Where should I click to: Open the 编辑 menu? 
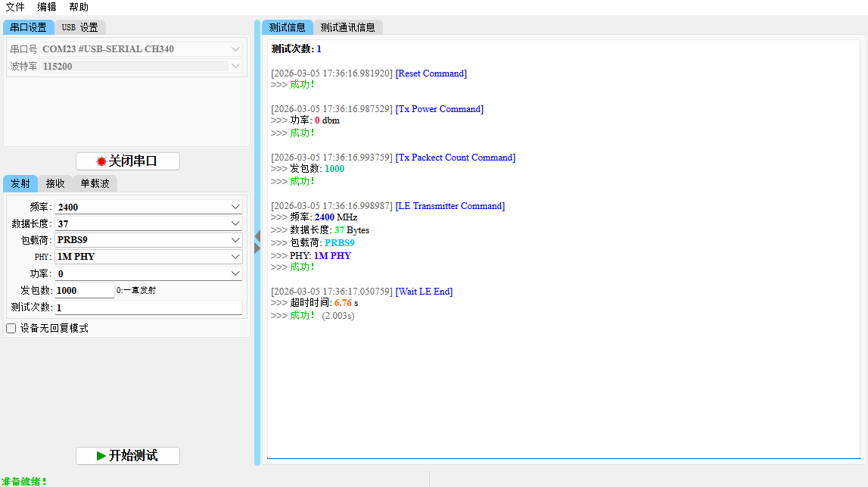[x=47, y=7]
